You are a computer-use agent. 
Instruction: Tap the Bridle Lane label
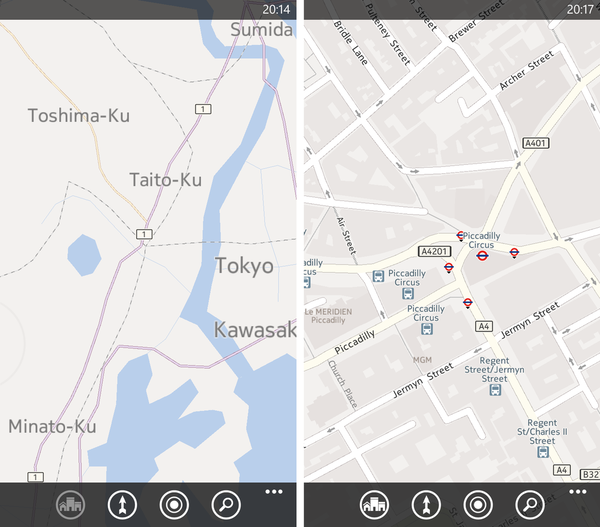tap(351, 43)
